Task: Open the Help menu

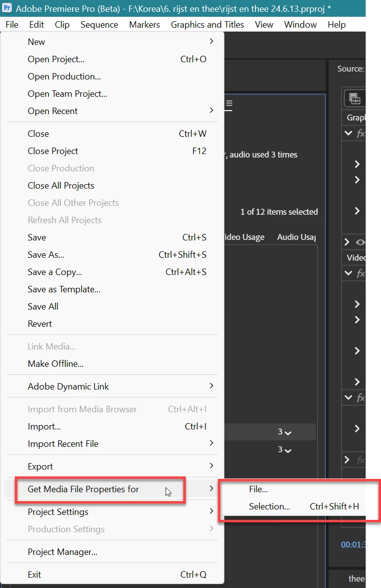Action: click(337, 25)
